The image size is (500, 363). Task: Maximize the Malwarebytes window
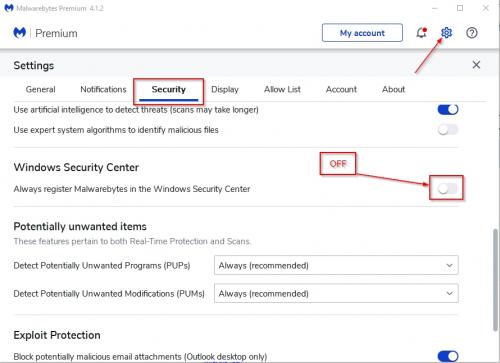[460, 8]
